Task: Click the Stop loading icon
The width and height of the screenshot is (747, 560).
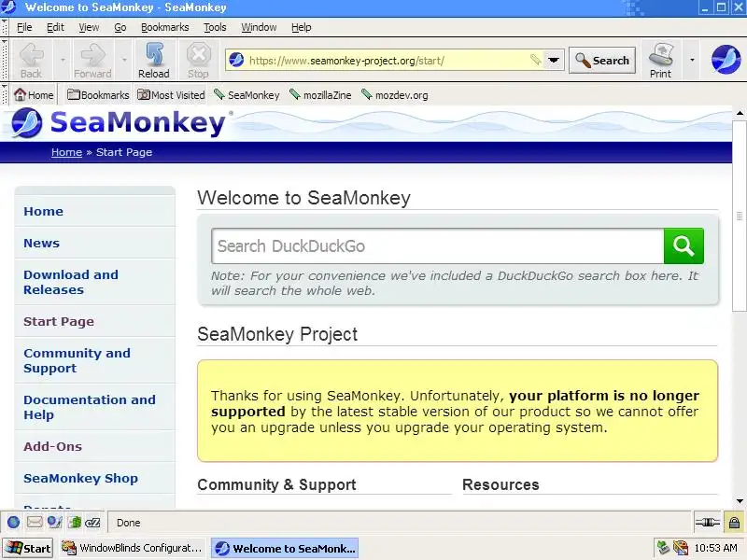Action: tap(198, 54)
